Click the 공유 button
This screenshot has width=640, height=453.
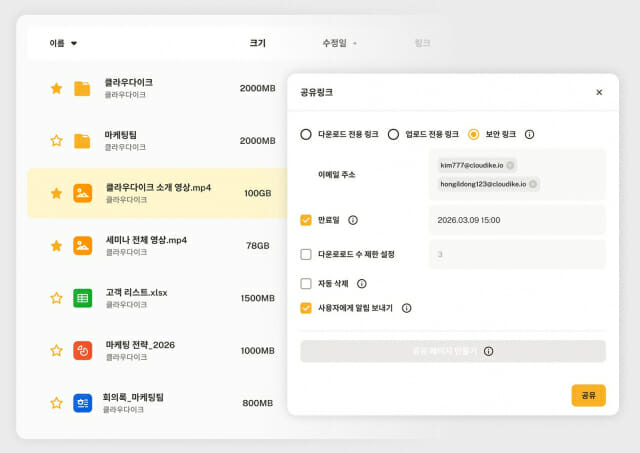tap(589, 395)
